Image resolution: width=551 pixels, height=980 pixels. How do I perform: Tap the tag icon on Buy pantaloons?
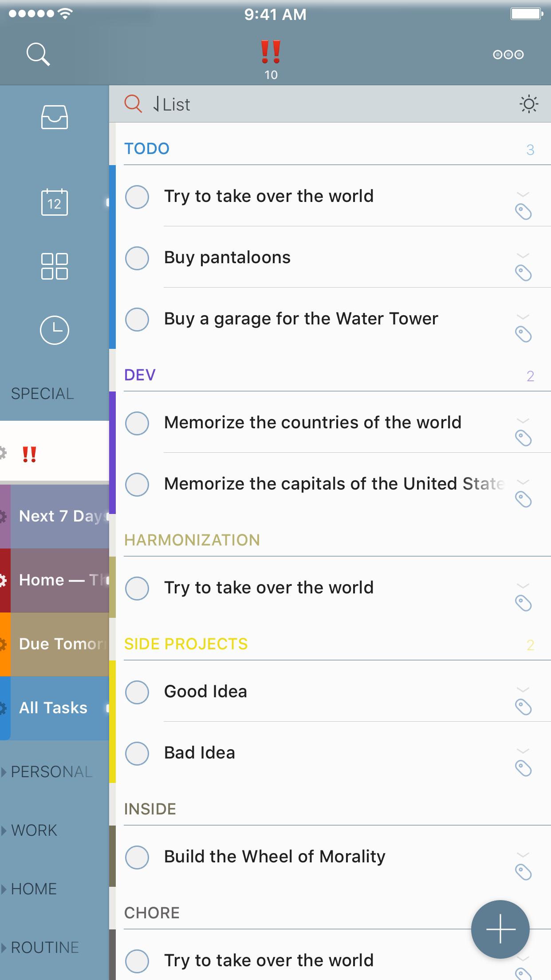[523, 273]
